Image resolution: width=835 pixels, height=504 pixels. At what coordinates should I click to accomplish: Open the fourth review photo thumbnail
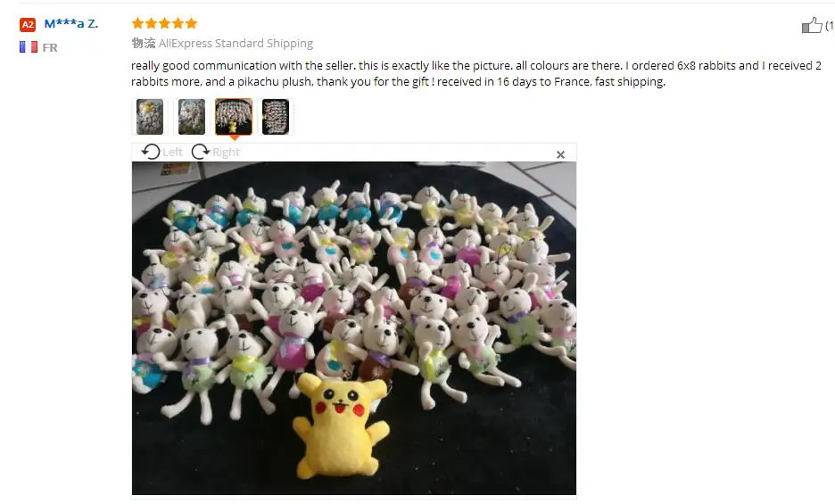276,117
